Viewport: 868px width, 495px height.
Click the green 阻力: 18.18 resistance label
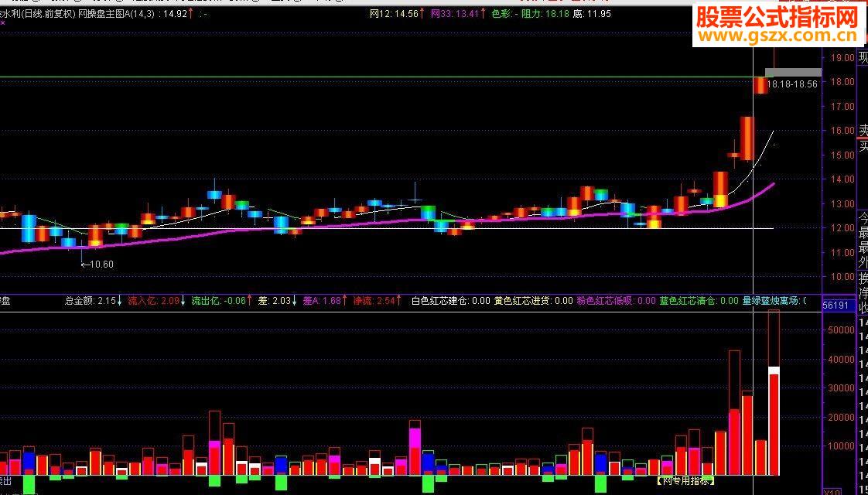pos(545,14)
